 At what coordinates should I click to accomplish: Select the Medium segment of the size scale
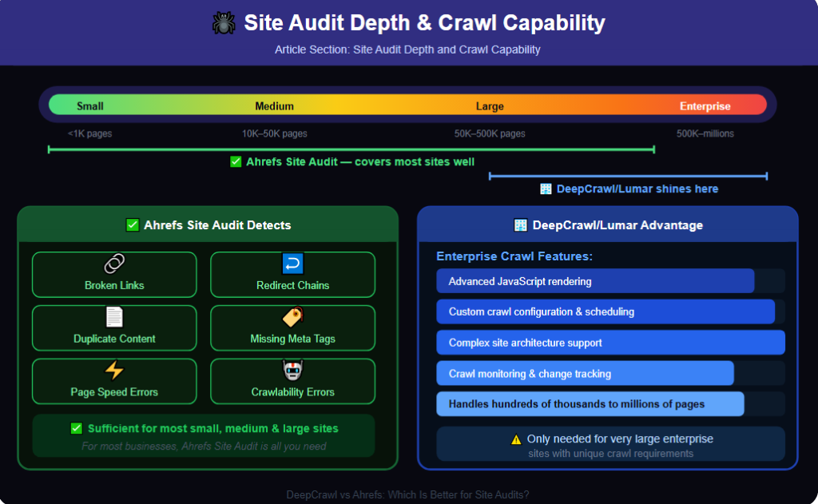pyautogui.click(x=275, y=106)
